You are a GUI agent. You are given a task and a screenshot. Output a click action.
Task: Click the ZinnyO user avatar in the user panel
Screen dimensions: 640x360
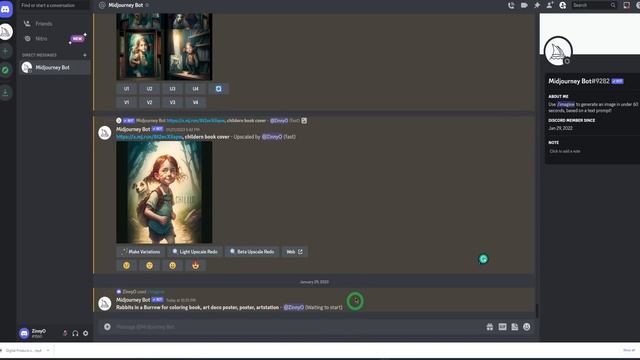24,333
